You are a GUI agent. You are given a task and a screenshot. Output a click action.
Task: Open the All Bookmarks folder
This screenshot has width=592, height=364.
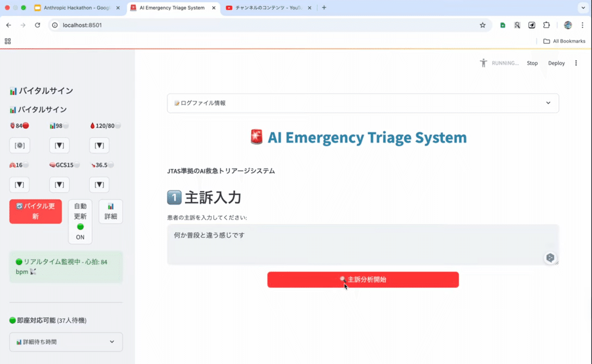click(x=564, y=41)
